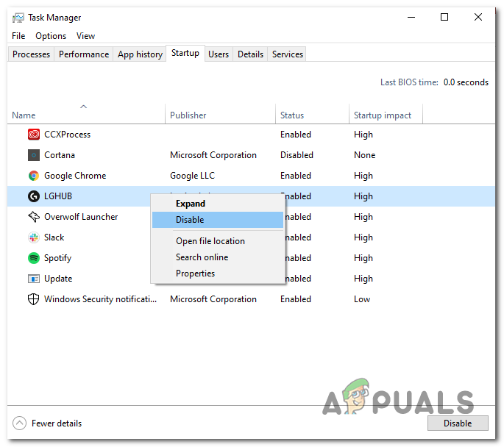Switch to the Services tab

(x=288, y=54)
